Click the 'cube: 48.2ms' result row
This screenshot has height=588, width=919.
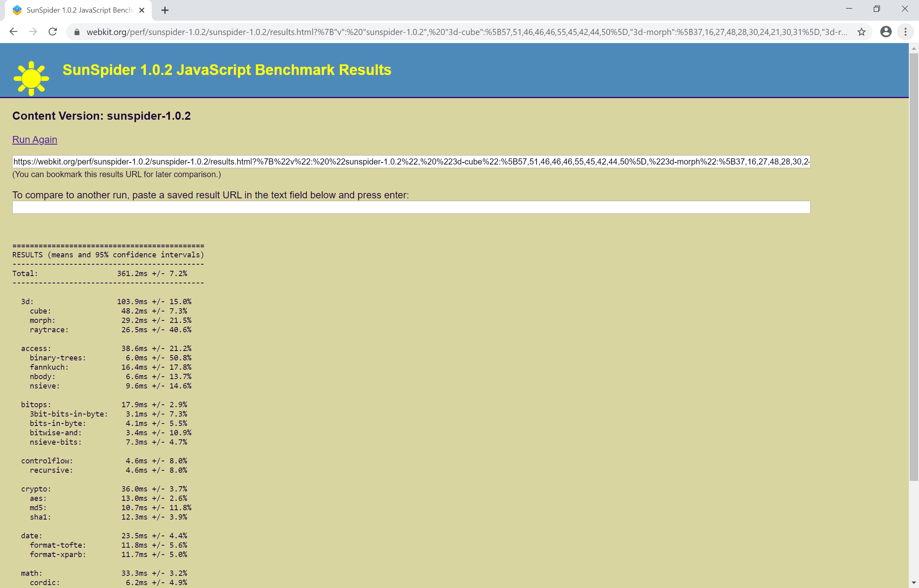[x=108, y=311]
